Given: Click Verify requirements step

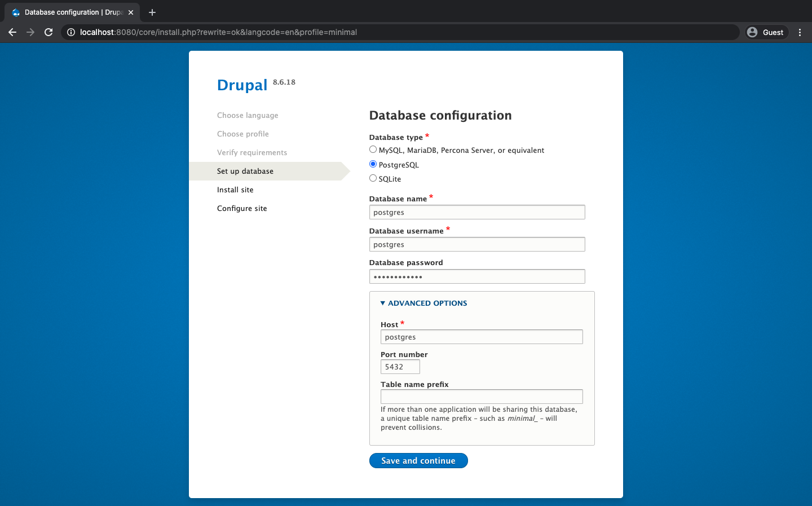Looking at the screenshot, I should (x=252, y=152).
